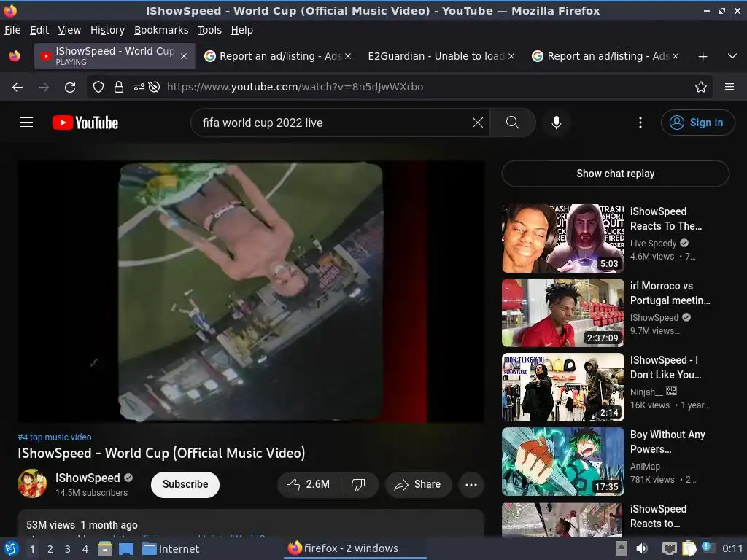Click the IShowSpeed channel avatar
Image resolution: width=747 pixels, height=560 pixels.
coord(32,483)
